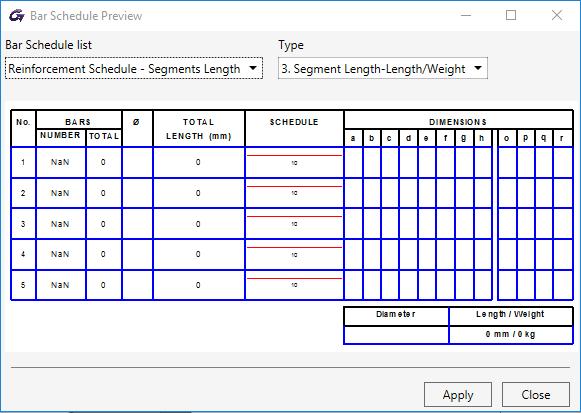Image resolution: width=581 pixels, height=413 pixels.
Task: Click dimension column header e
Action: tap(426, 138)
